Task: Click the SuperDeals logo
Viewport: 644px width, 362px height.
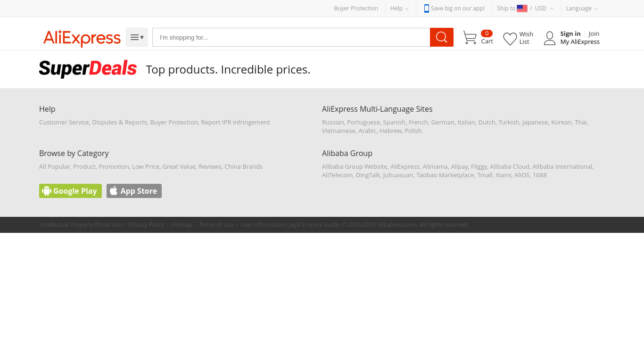Action: [x=88, y=69]
